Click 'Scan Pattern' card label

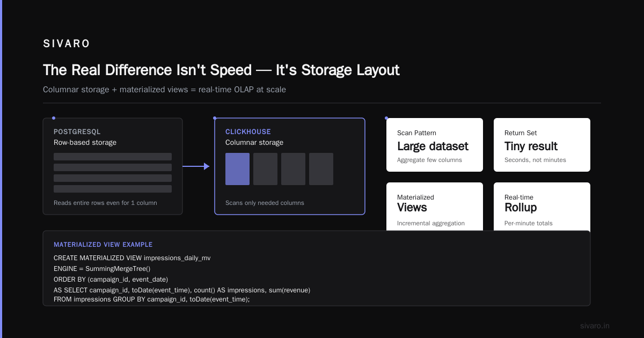pos(416,133)
